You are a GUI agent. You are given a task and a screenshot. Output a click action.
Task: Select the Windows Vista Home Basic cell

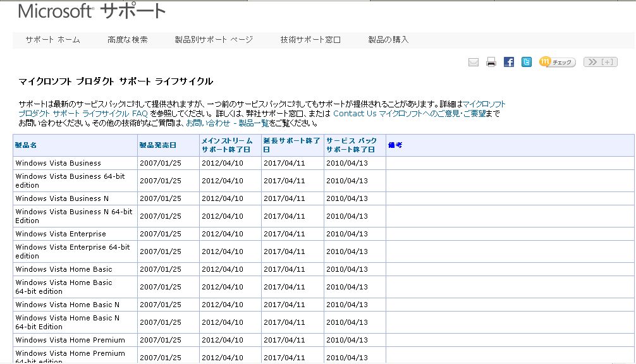click(75, 269)
